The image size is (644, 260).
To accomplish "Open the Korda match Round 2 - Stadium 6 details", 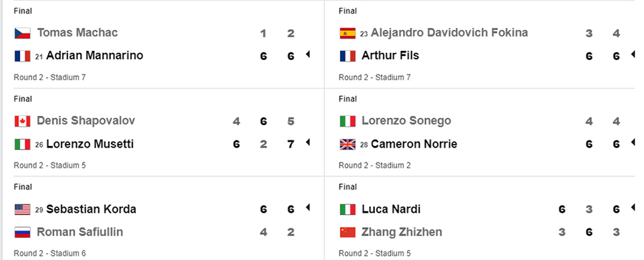I will 50,254.
